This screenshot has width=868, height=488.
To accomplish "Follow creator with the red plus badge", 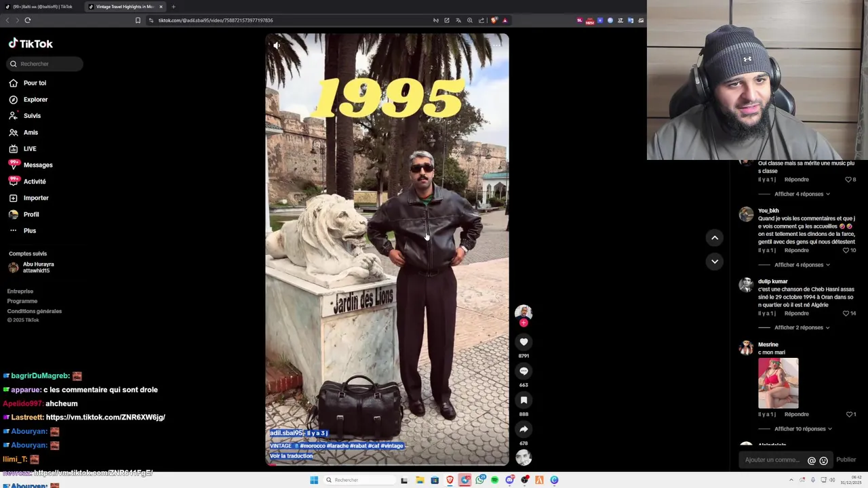I will coord(524,323).
